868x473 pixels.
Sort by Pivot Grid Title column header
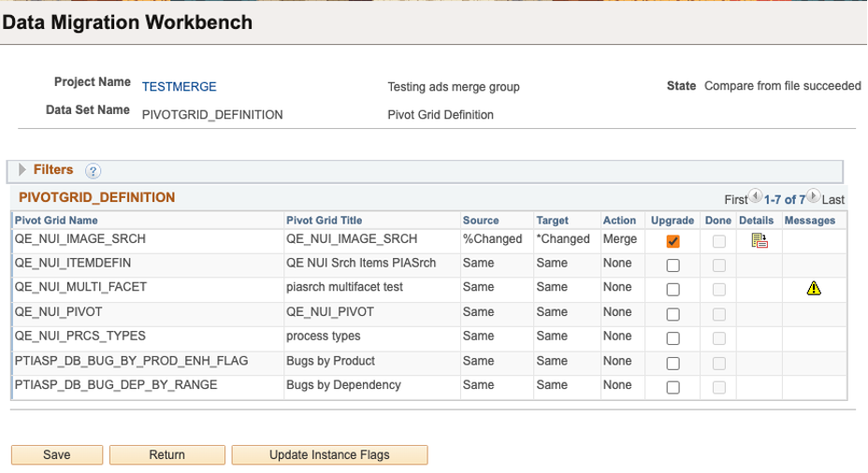tap(324, 221)
